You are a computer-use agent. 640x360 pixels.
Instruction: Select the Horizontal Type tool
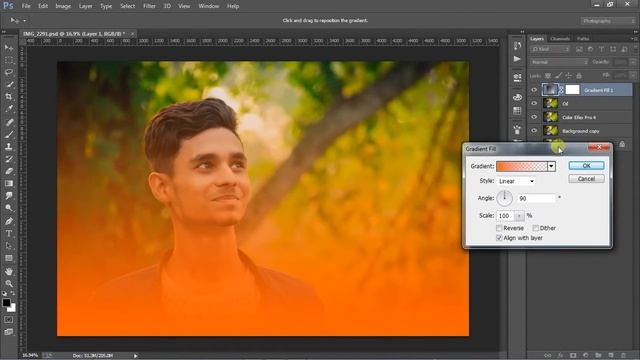(x=9, y=233)
